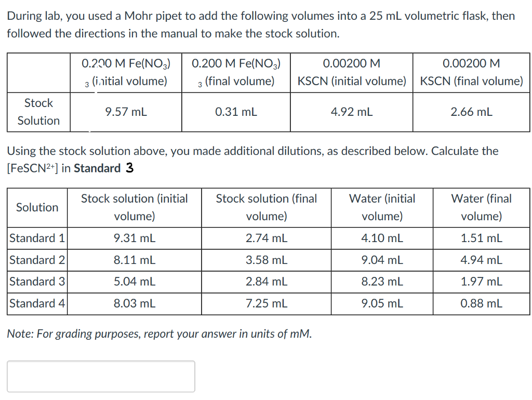Click the grading note about mM units
Viewport: 532px width, 400px height.
coord(159,334)
